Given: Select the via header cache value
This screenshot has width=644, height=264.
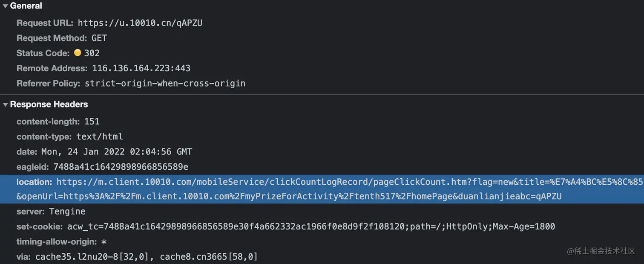Looking at the screenshot, I should pos(147,257).
